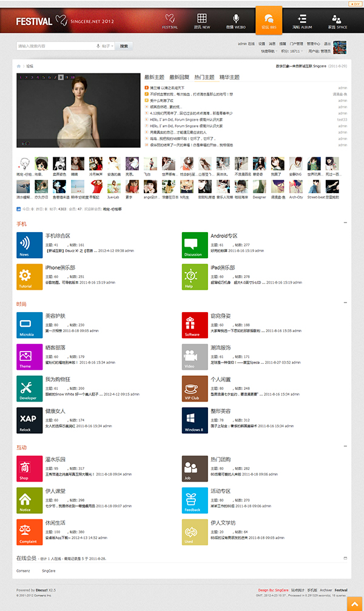Click the FESTIVAL site logo
The image size is (364, 611).
(34, 21)
